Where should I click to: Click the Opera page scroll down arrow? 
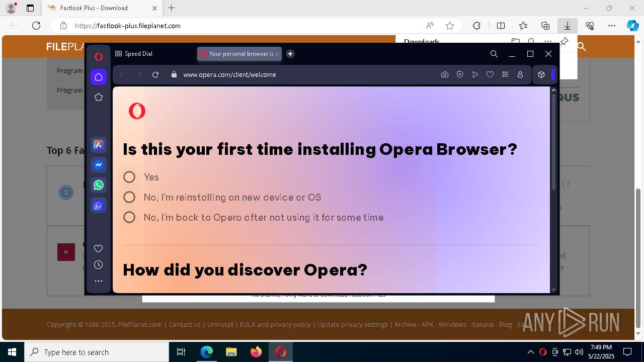coord(554,290)
